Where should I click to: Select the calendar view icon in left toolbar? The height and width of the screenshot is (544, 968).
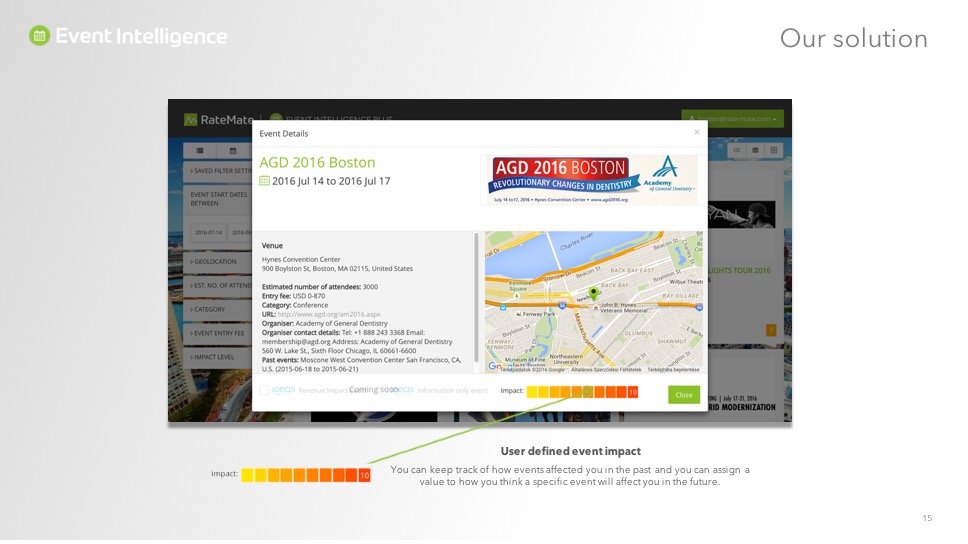coord(233,151)
